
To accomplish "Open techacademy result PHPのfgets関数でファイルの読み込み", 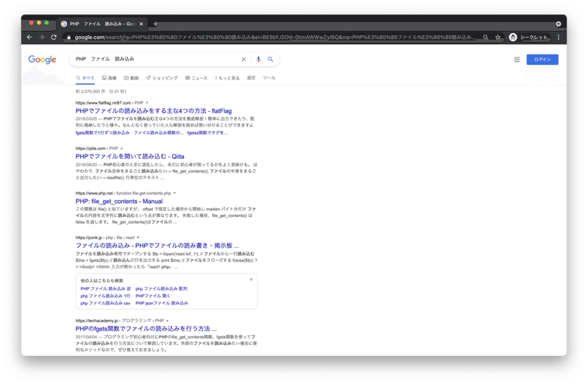I will (x=146, y=328).
